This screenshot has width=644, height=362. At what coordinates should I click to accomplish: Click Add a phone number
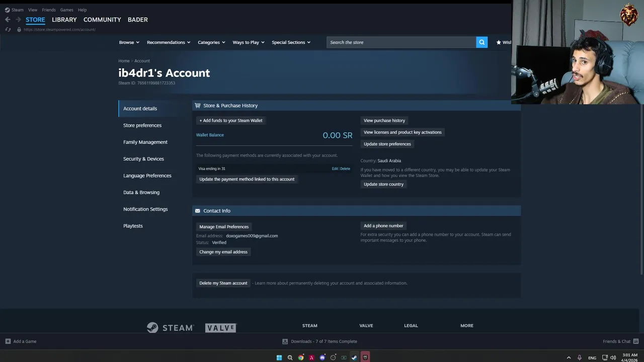pos(383,226)
